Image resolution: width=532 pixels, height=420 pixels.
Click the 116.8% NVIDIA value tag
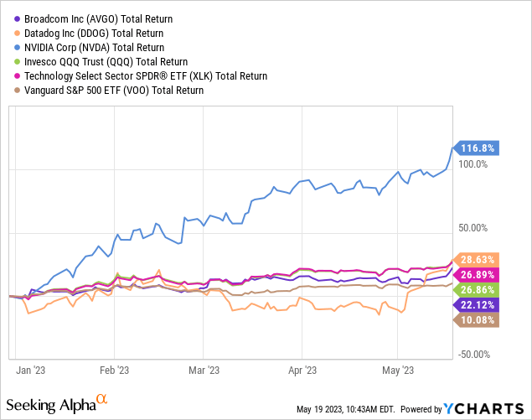(476, 148)
